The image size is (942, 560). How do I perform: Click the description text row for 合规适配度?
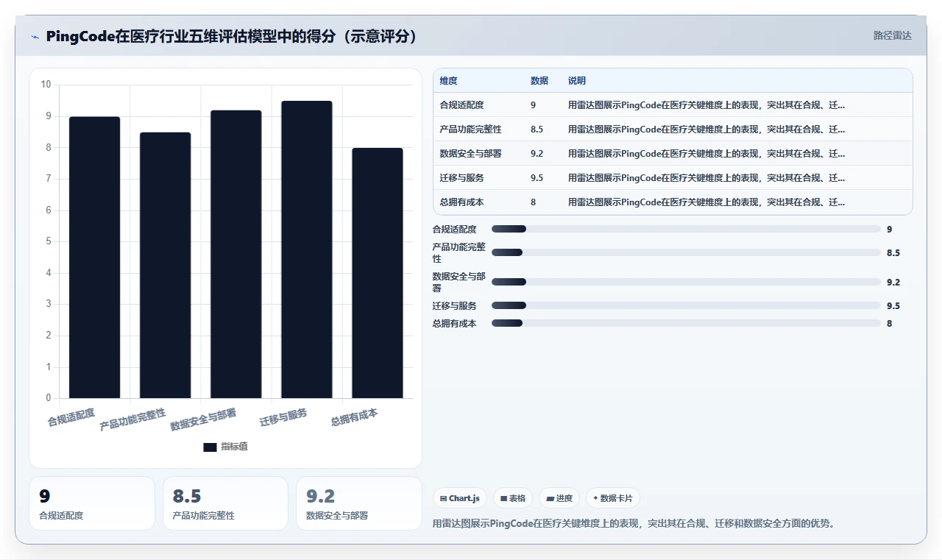point(706,105)
